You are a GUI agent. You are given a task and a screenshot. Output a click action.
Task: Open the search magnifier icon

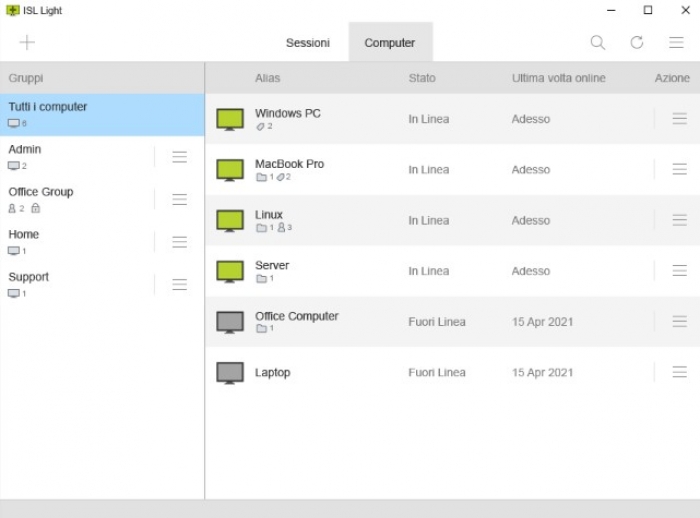(597, 42)
